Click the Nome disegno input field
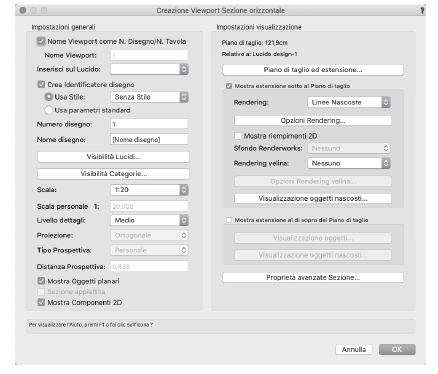 click(x=149, y=139)
